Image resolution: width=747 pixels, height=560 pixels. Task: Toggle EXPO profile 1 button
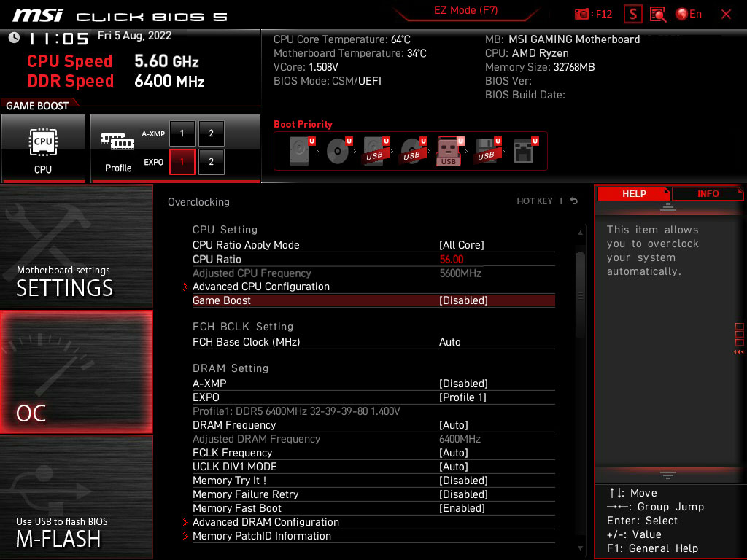tap(182, 162)
